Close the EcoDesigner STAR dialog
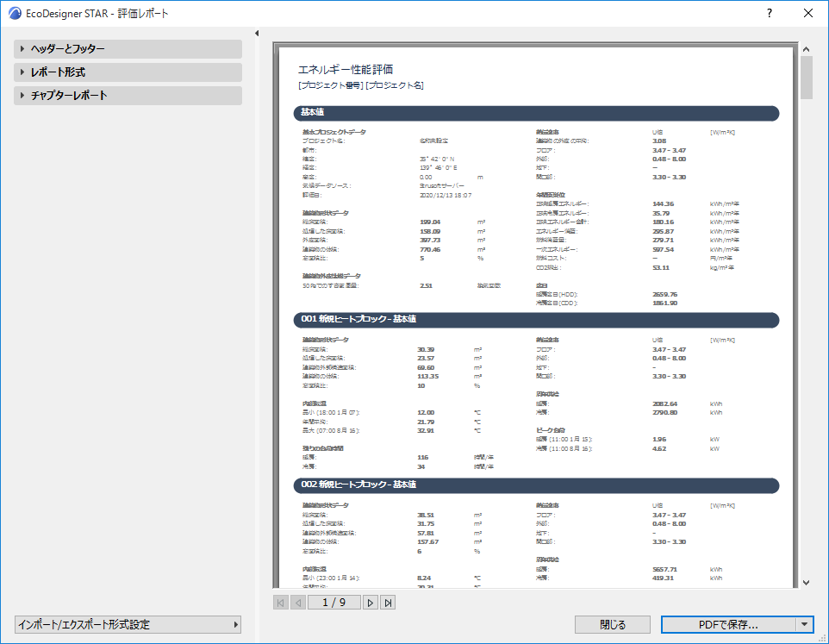 (807, 13)
